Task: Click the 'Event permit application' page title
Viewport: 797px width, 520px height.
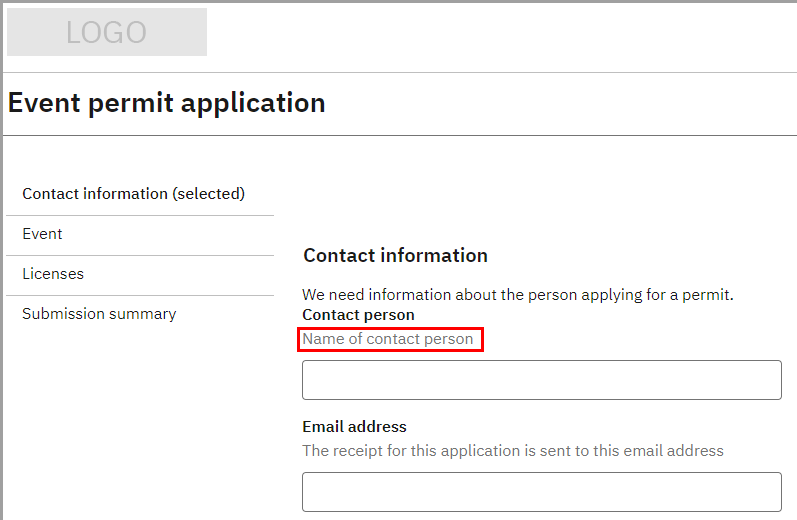Action: coord(166,103)
